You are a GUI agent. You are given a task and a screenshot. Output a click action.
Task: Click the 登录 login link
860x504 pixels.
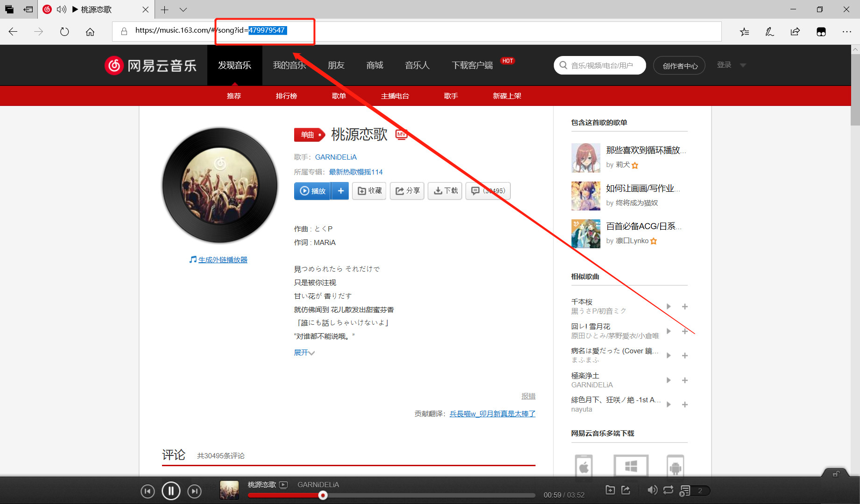[x=724, y=65]
